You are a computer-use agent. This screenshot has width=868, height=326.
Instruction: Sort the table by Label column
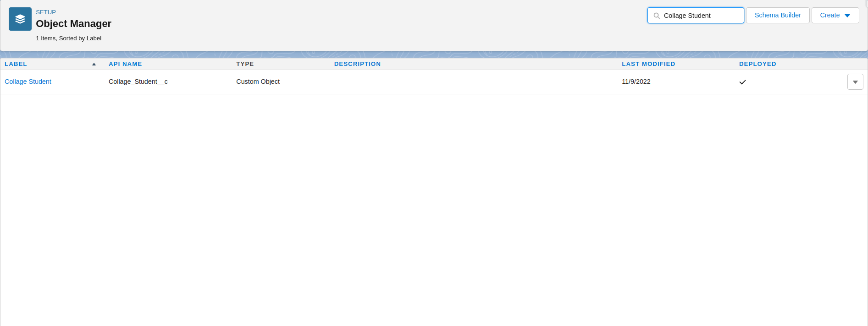point(16,64)
